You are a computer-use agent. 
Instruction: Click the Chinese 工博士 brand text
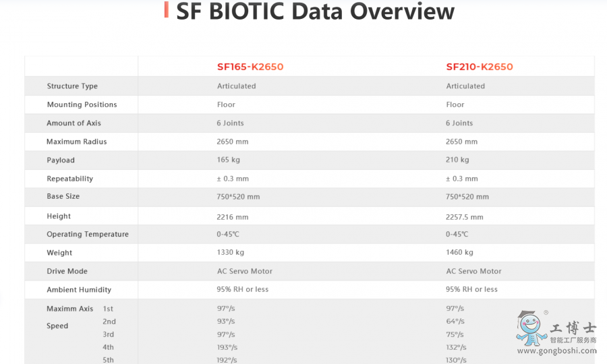tap(573, 328)
